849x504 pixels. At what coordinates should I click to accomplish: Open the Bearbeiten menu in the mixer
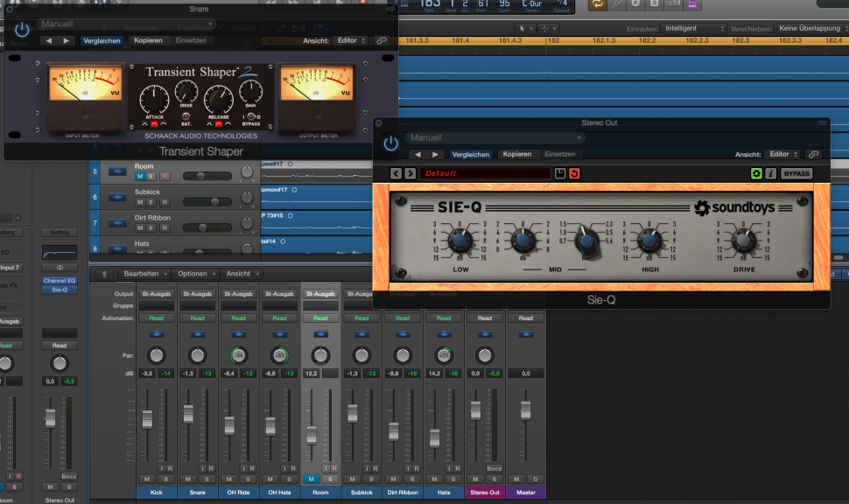[x=144, y=273]
